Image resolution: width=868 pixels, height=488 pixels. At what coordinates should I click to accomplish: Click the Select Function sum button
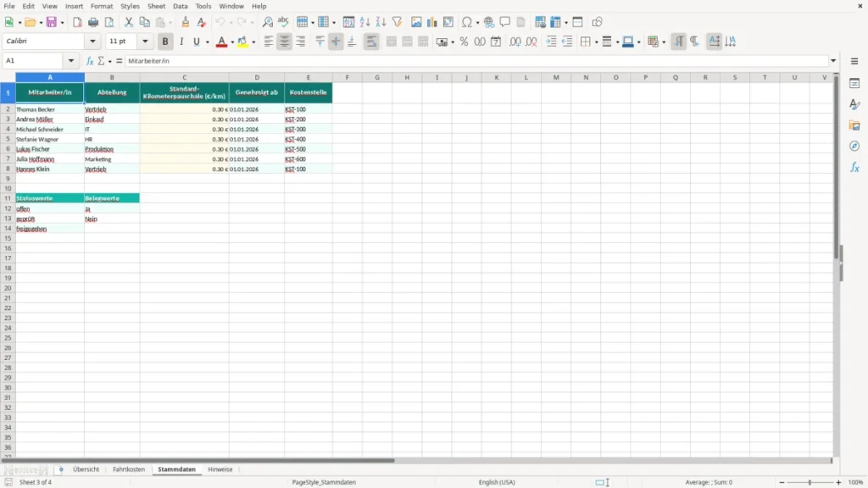[x=102, y=61]
